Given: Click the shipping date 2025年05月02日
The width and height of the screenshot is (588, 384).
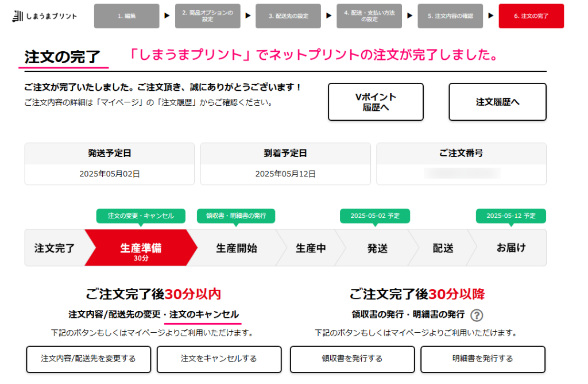Looking at the screenshot, I should 110,174.
